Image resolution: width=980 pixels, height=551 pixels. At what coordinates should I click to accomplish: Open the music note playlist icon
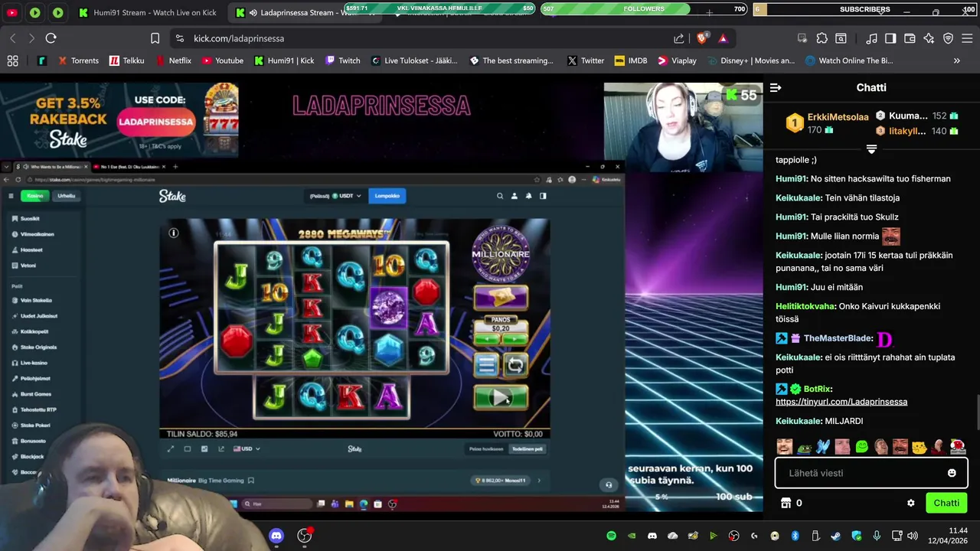pos(871,38)
